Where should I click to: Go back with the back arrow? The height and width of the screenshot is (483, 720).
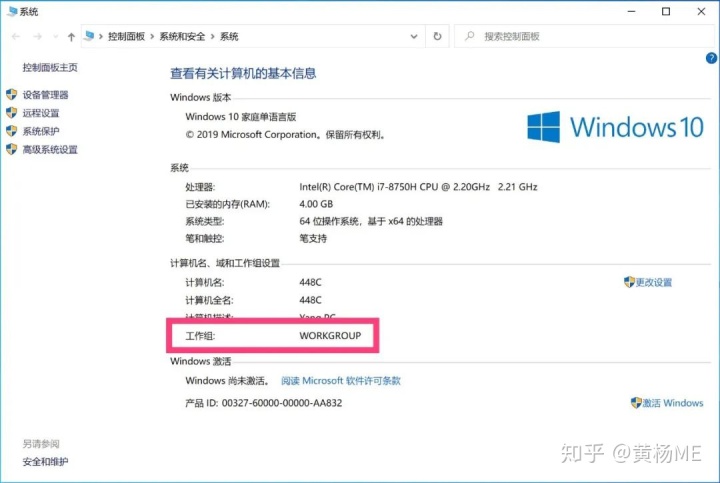coord(16,37)
